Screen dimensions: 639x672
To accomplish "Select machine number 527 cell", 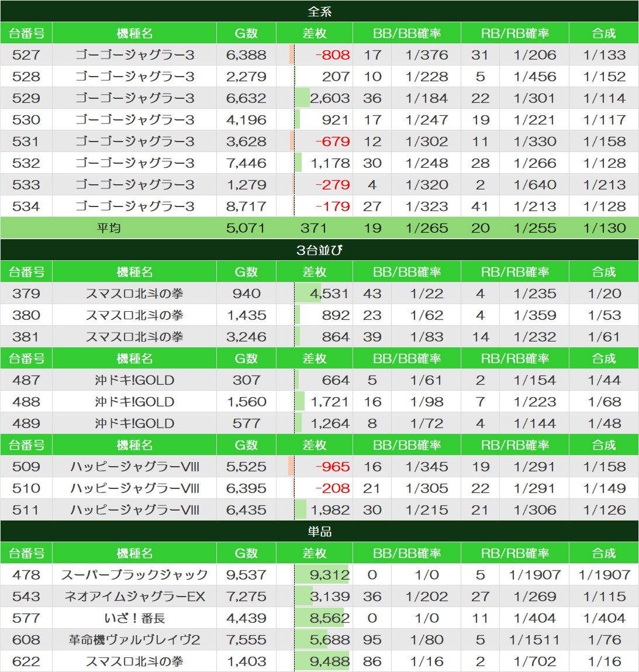I will pyautogui.click(x=26, y=55).
